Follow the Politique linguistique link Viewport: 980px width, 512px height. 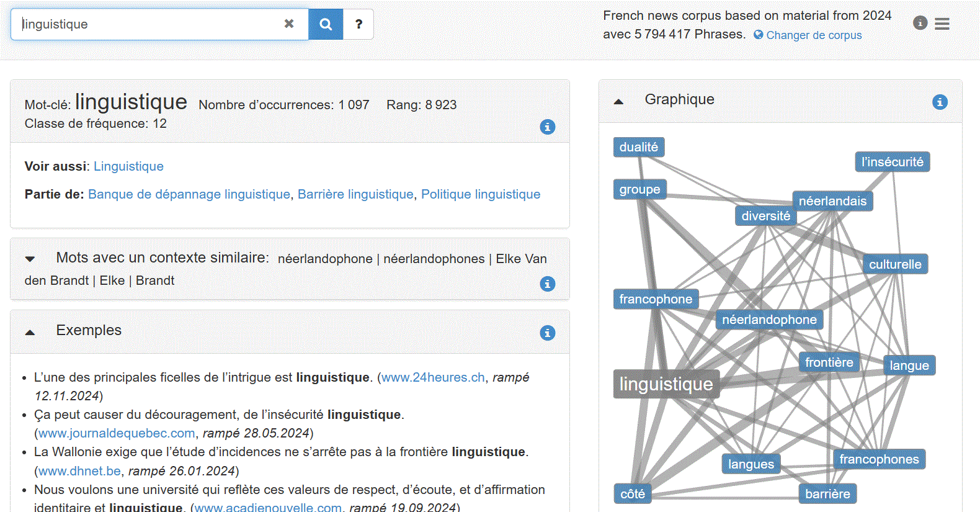click(481, 194)
